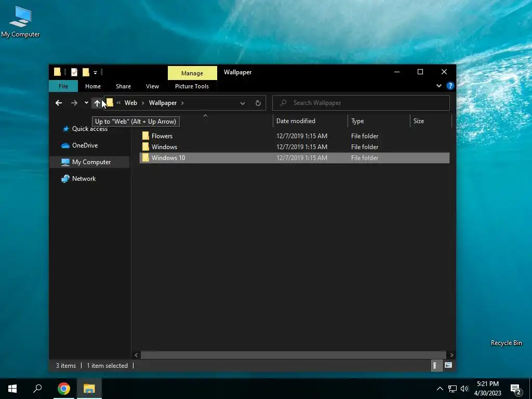Open Help via the question mark icon
The image size is (532, 399).
(450, 86)
